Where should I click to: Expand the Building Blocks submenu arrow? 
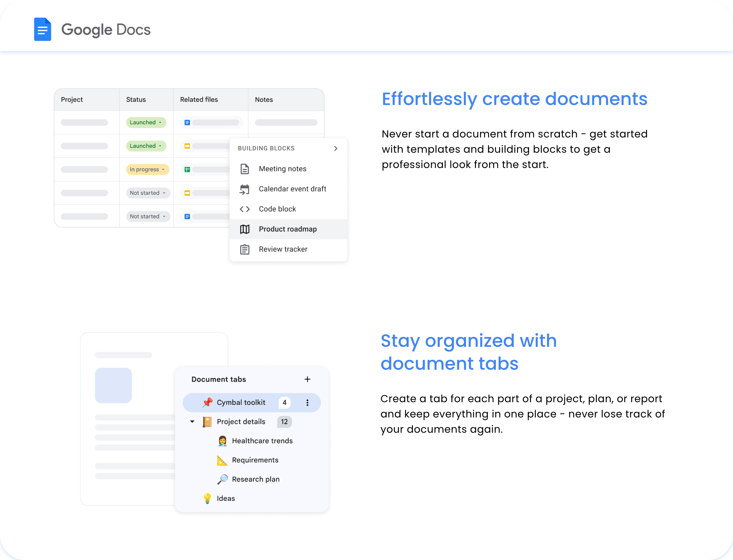coord(336,148)
